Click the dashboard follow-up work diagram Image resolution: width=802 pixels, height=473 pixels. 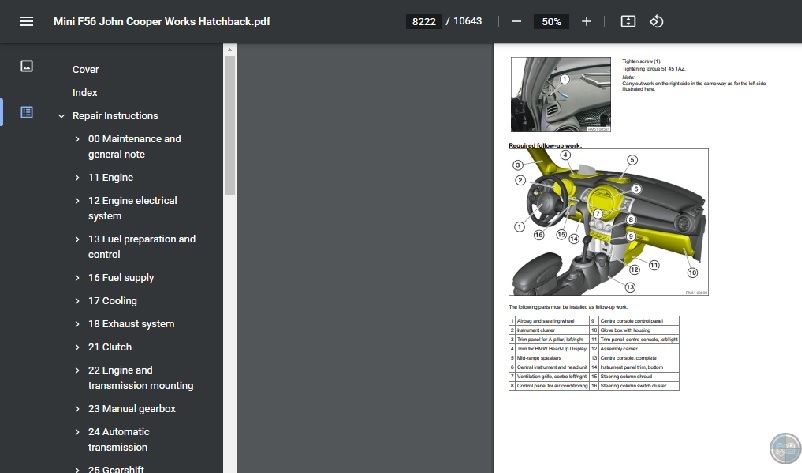pyautogui.click(x=609, y=222)
